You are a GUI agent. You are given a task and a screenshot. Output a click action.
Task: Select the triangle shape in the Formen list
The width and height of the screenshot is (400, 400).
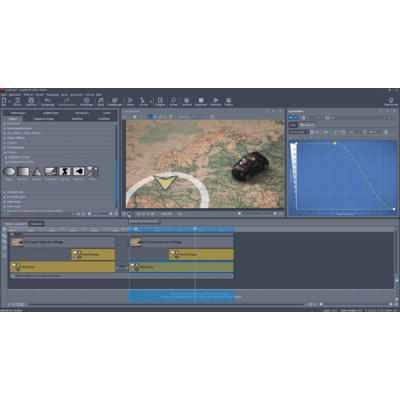pos(37,172)
